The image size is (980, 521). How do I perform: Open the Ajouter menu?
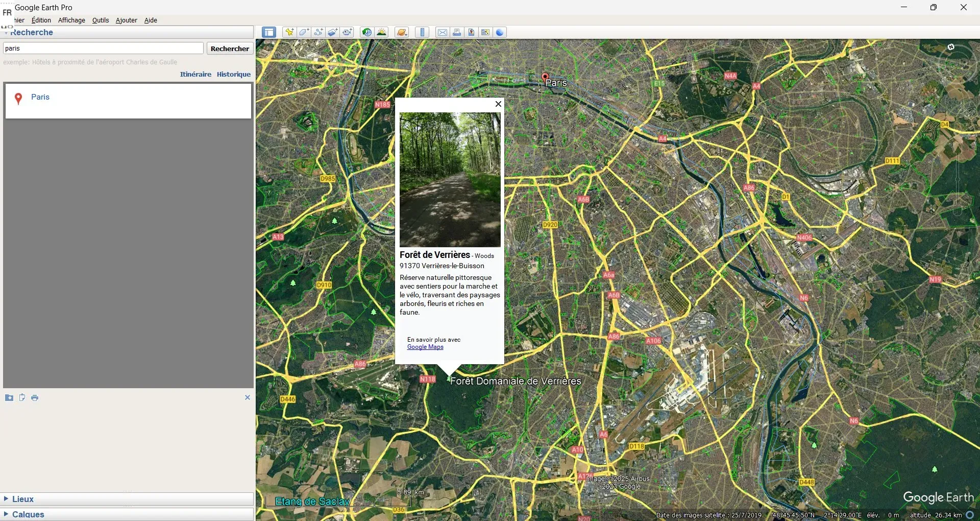[127, 20]
